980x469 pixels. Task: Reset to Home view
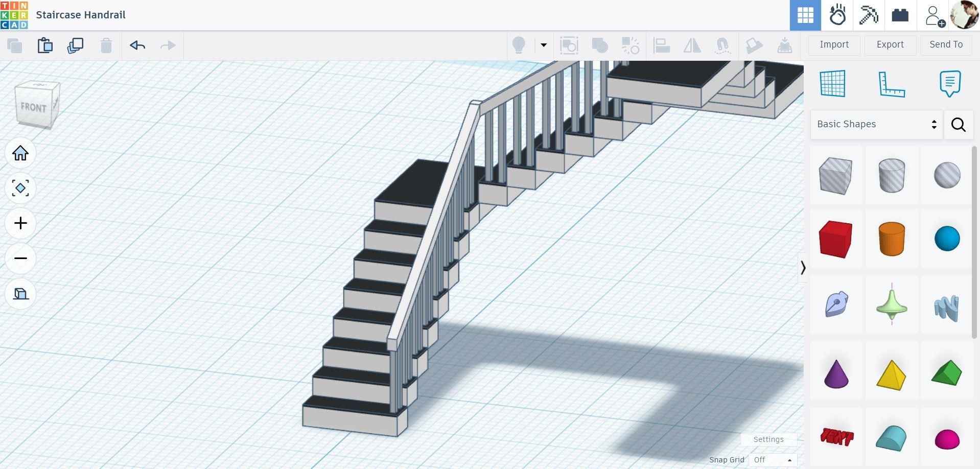(x=20, y=153)
